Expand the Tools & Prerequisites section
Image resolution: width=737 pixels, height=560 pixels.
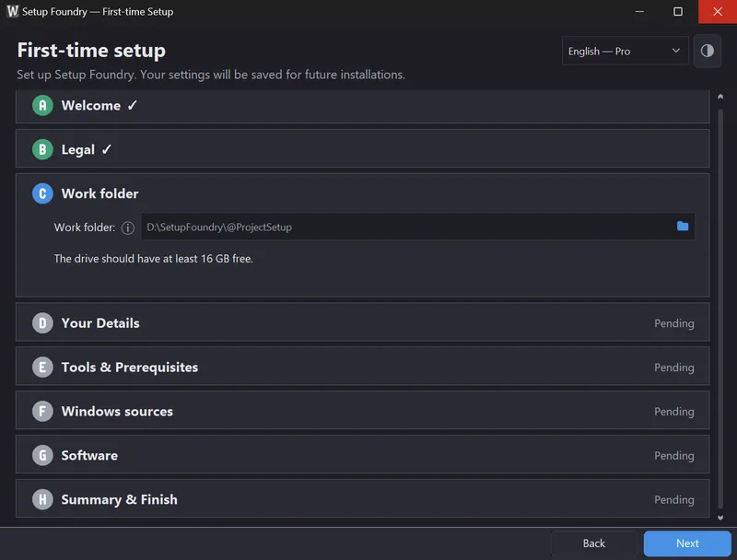point(362,367)
